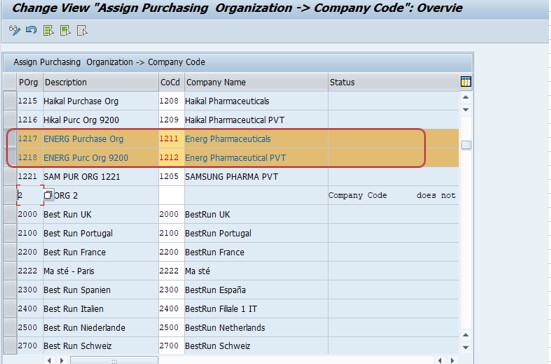Viewport: 551px width, 364px height.
Task: Click Energ Pharmaceuticals company name
Action: pyautogui.click(x=228, y=139)
